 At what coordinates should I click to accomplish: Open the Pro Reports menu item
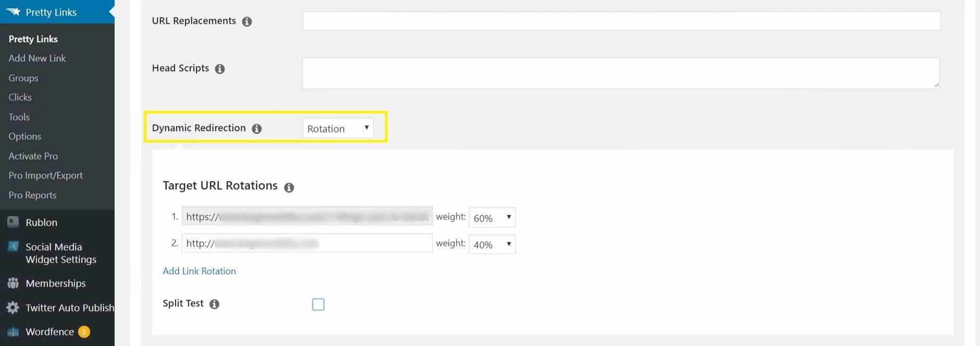(x=32, y=195)
